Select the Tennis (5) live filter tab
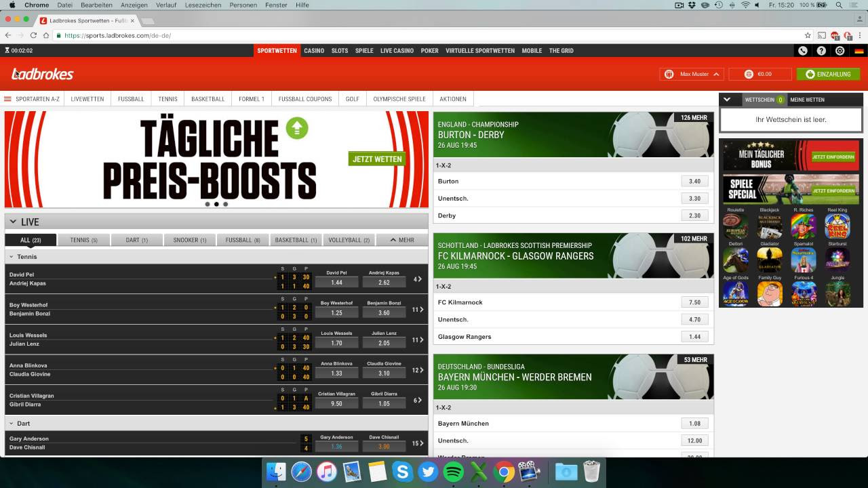Viewport: 868px width, 488px height. (x=83, y=240)
